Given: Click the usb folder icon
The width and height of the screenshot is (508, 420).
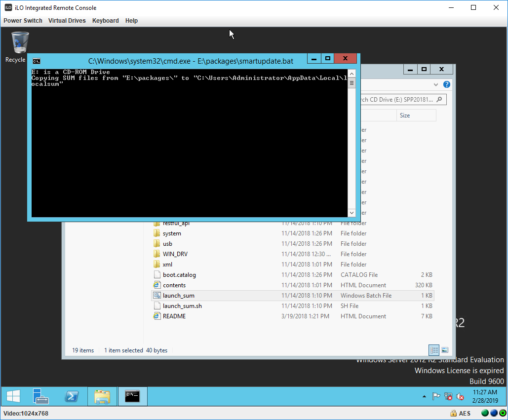Looking at the screenshot, I should (157, 243).
